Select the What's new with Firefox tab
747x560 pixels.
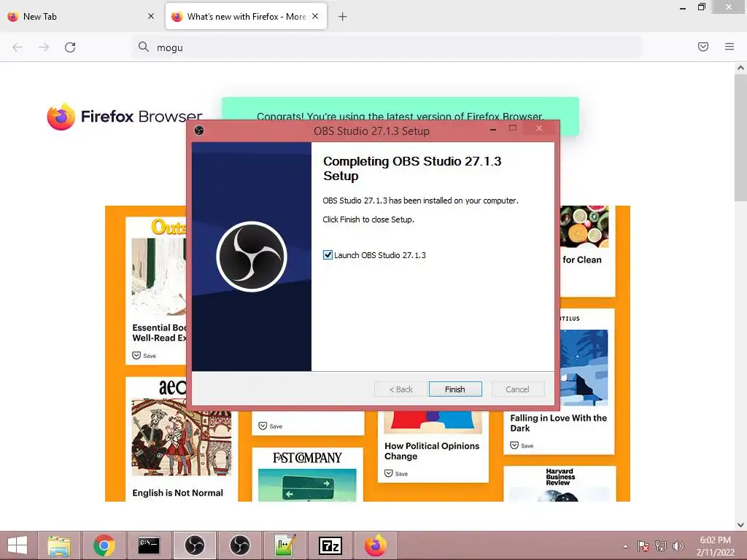coord(246,17)
